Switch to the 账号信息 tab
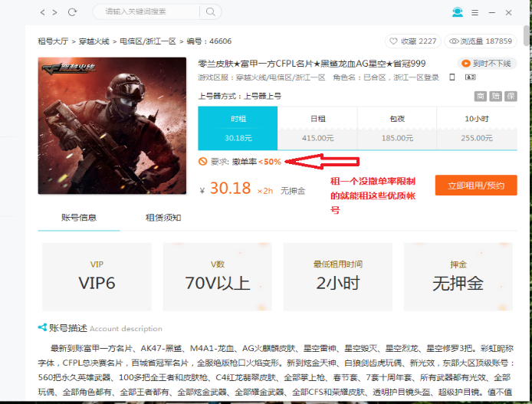This screenshot has width=532, height=404. click(79, 218)
